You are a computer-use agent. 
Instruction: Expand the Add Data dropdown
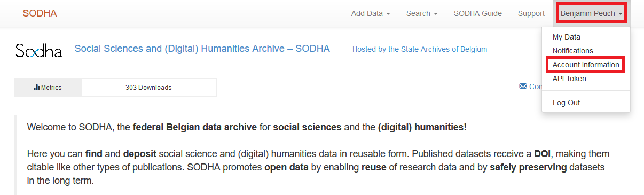371,13
